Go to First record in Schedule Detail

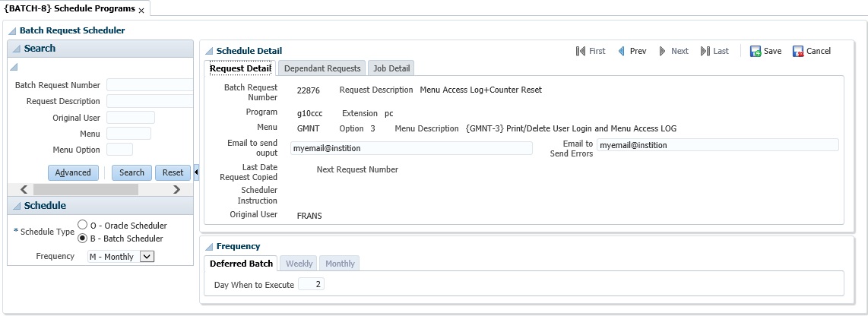tap(591, 51)
